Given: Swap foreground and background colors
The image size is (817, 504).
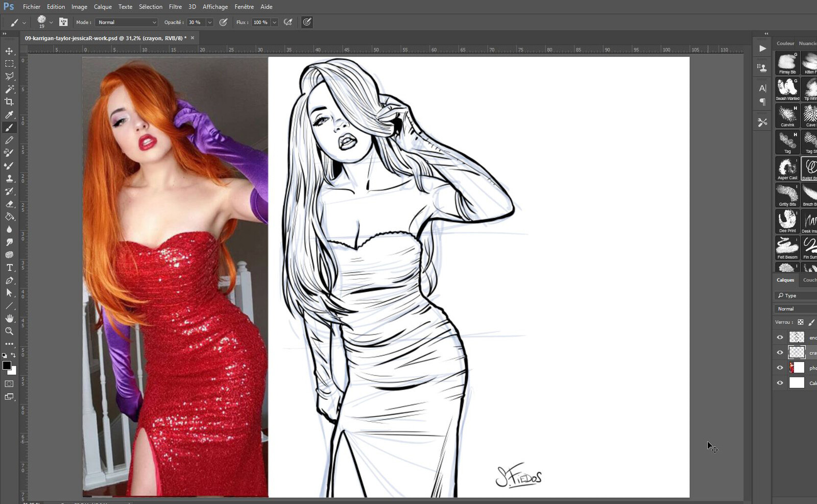Looking at the screenshot, I should click(13, 355).
